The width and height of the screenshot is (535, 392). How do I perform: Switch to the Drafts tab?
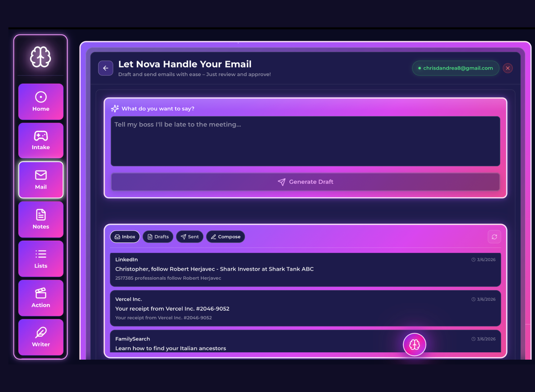click(158, 237)
